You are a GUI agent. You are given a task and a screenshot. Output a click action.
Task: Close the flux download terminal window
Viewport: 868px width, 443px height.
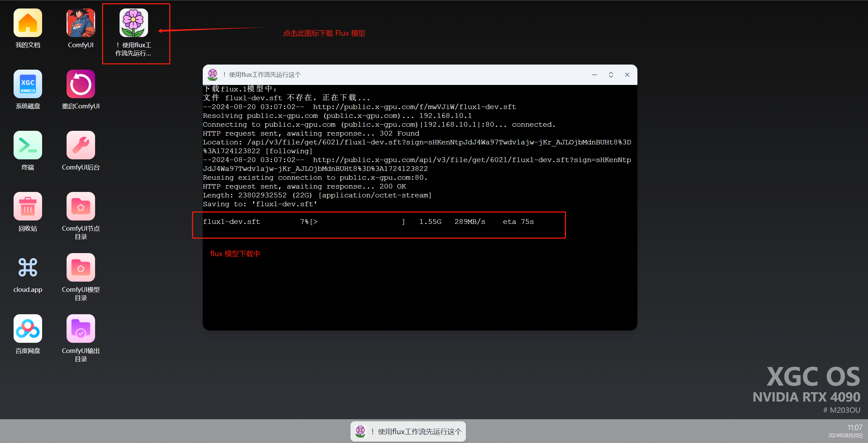tap(627, 75)
